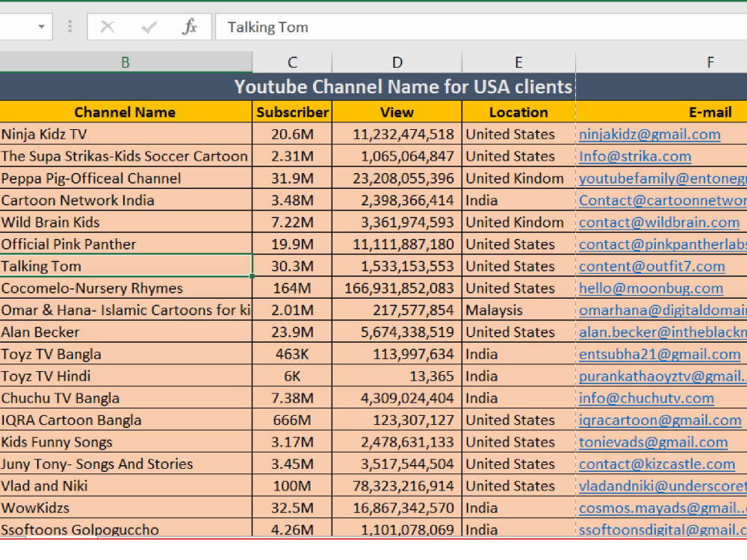747x560 pixels.
Task: Select the Chuchu TV Bangla cell
Action: [x=125, y=398]
